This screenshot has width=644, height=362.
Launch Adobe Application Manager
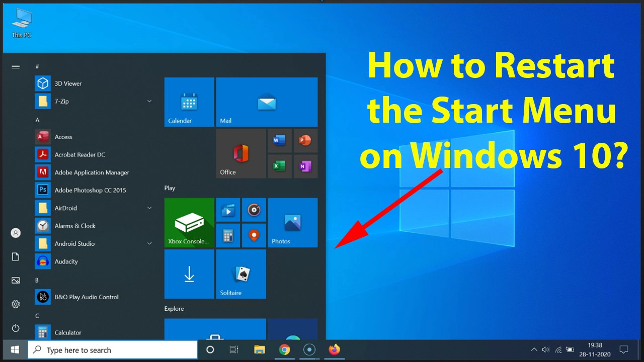click(x=94, y=172)
